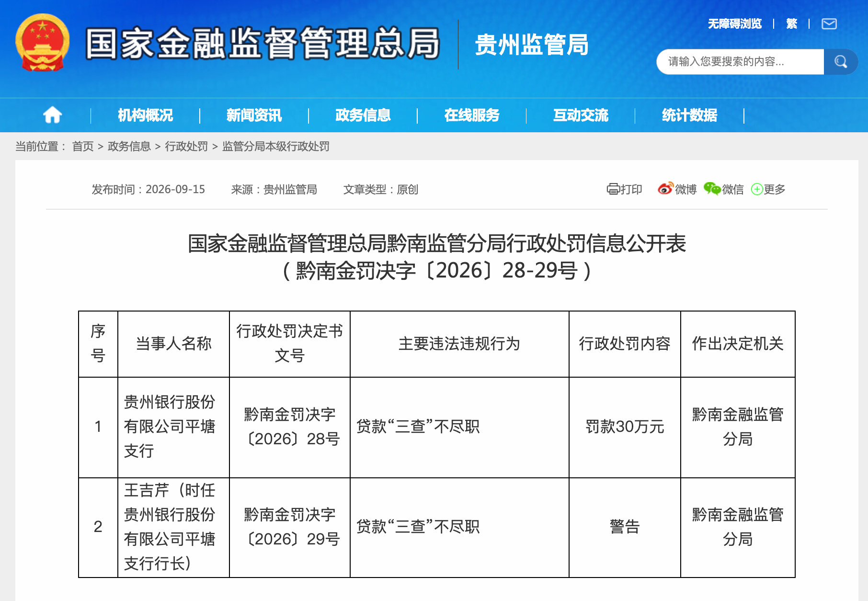This screenshot has width=868, height=601.
Task: Open the 互动交流 menu
Action: [x=581, y=115]
